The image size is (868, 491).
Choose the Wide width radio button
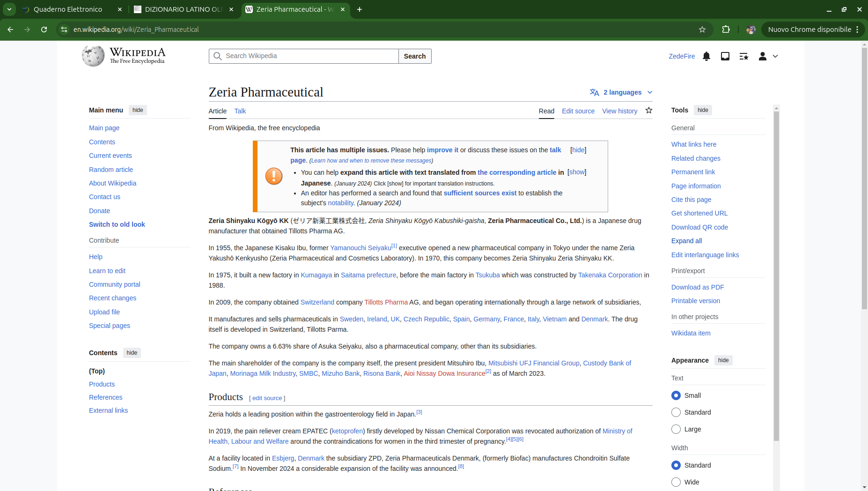676,482
